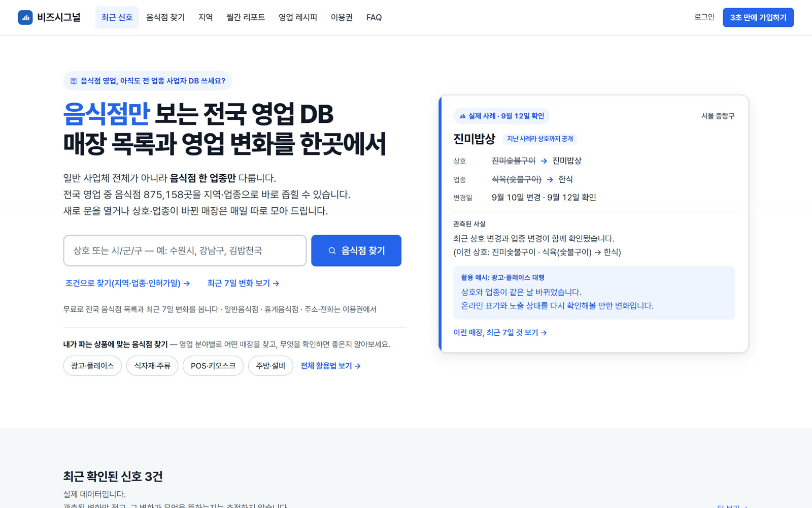Viewport: 812px width, 508px height.
Task: Click the 최근 확인된 신호 3건 heading
Action: pyautogui.click(x=113, y=476)
